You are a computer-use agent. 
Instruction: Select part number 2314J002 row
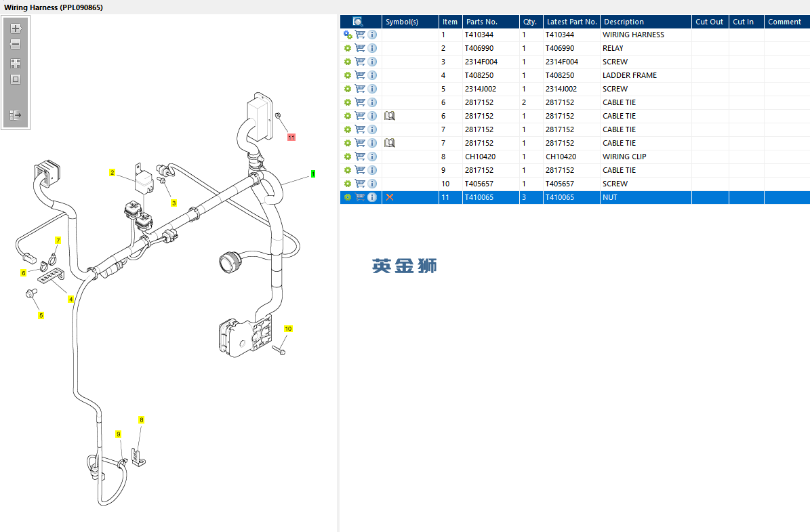574,89
